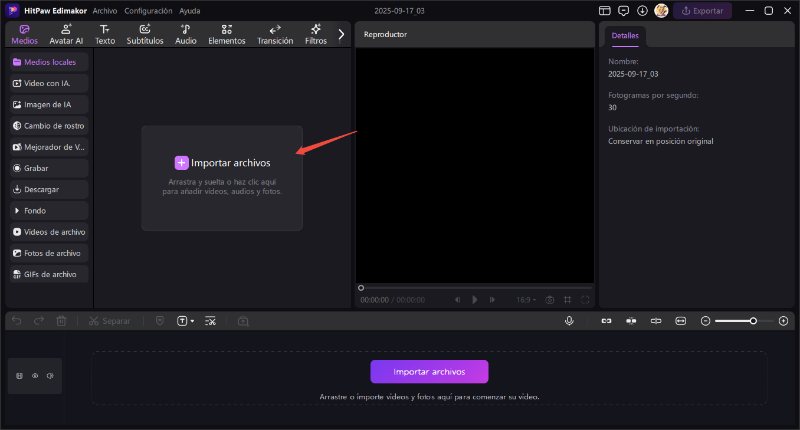Expand more tabs with the right chevron

(x=341, y=34)
